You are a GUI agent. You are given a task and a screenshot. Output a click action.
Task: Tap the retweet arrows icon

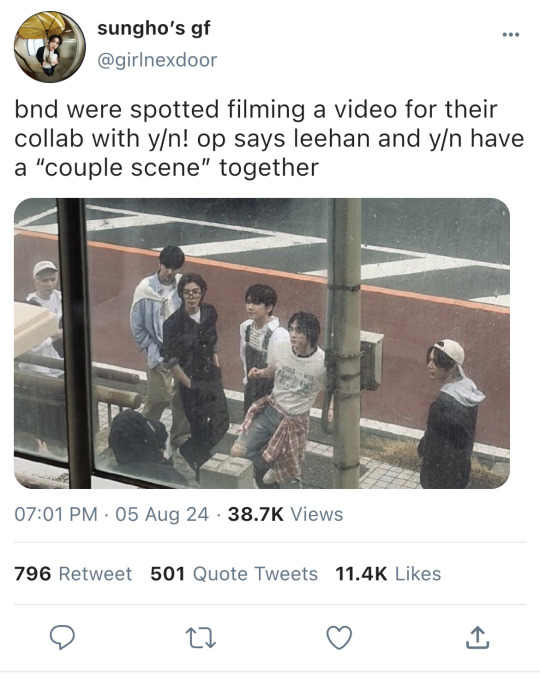[x=201, y=638]
